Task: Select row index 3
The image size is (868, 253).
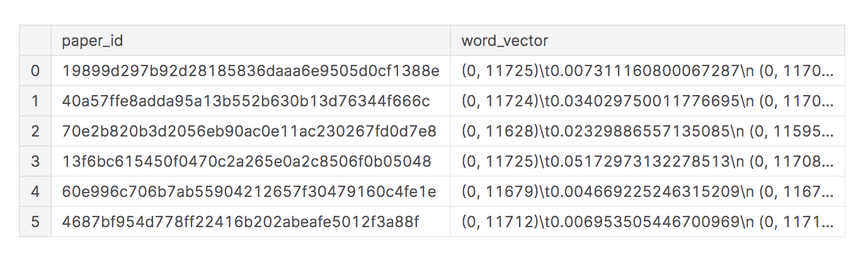Action: tap(35, 162)
